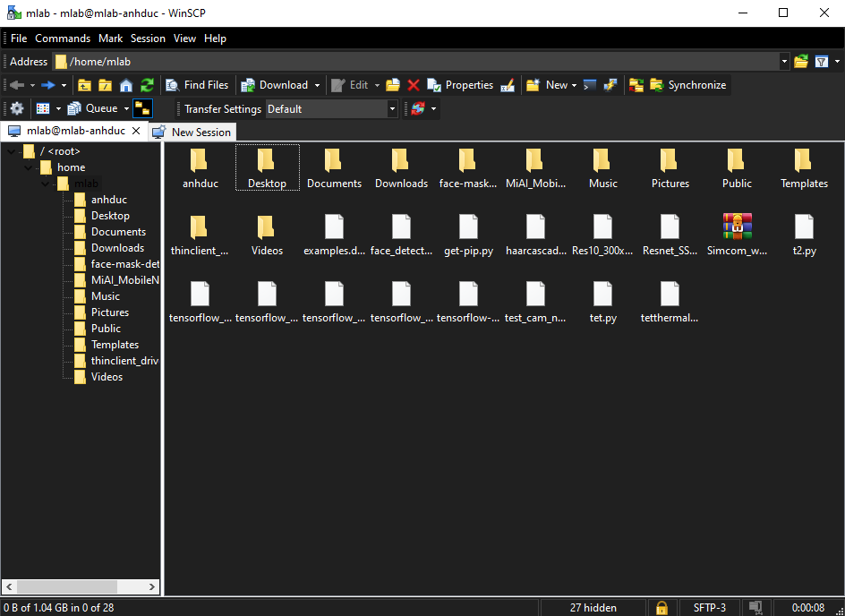The image size is (845, 616).
Task: Select the anhduc folder in file panel
Action: (200, 168)
